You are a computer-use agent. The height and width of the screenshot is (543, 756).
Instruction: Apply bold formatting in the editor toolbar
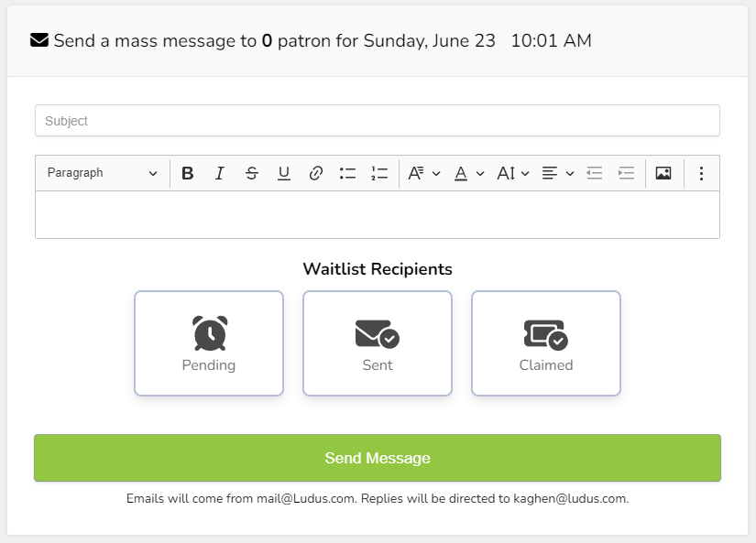point(188,173)
